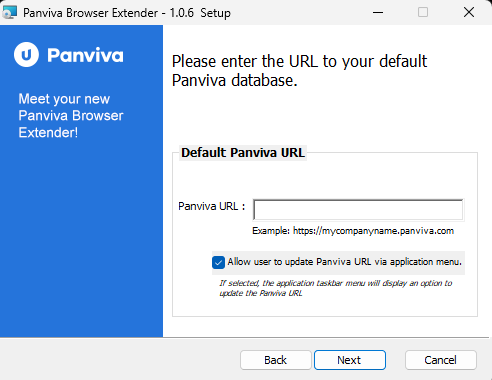Uncheck Allow user to update Panviva URL checkbox
Screen dimensions: 492x380
[218, 262]
